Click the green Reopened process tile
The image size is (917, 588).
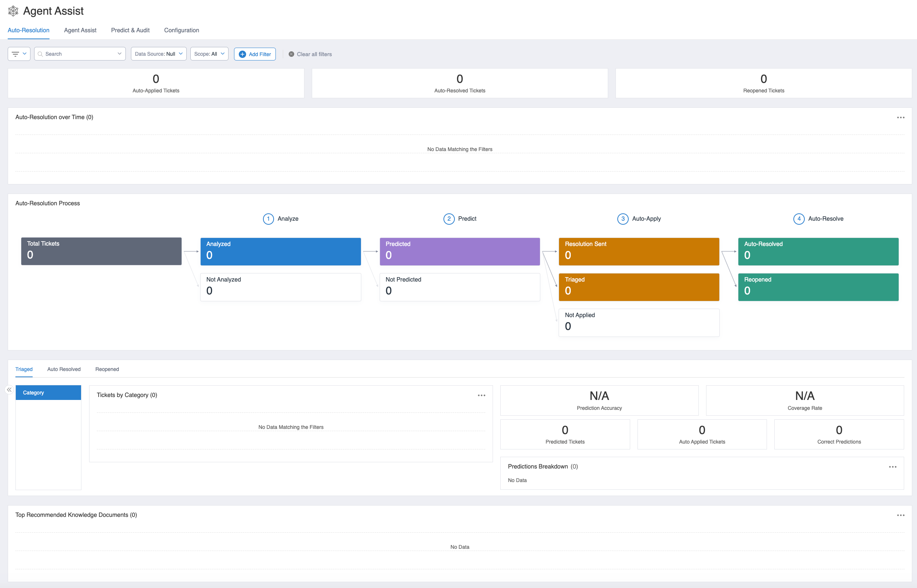point(818,287)
